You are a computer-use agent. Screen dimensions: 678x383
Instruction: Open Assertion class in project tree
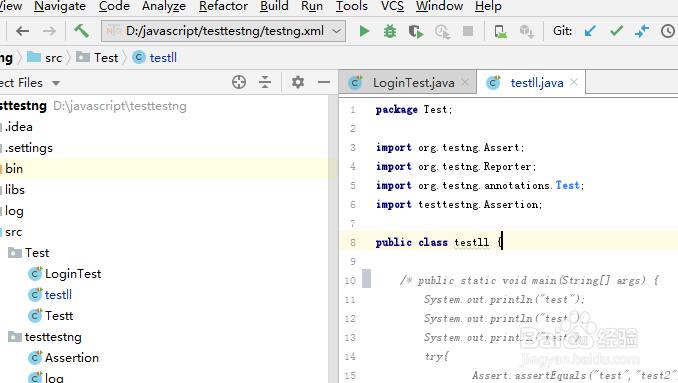click(x=64, y=358)
